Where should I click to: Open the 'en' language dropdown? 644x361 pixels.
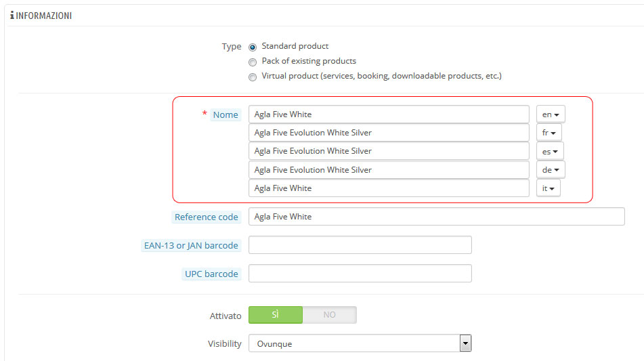tap(551, 114)
